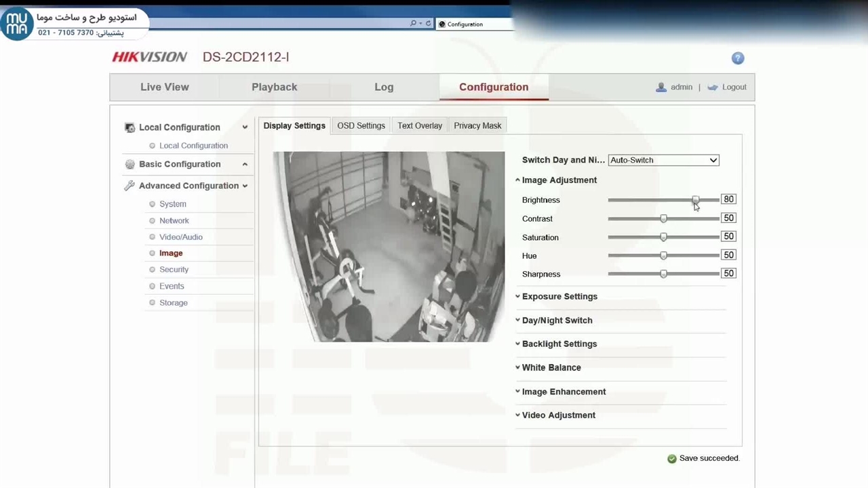Click the admin user icon
Viewport: 868px width, 488px height.
pyautogui.click(x=661, y=87)
